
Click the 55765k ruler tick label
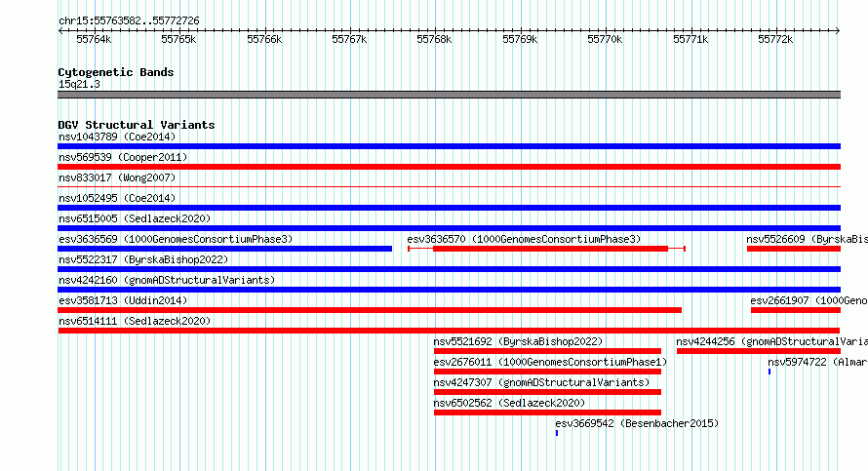[x=178, y=39]
